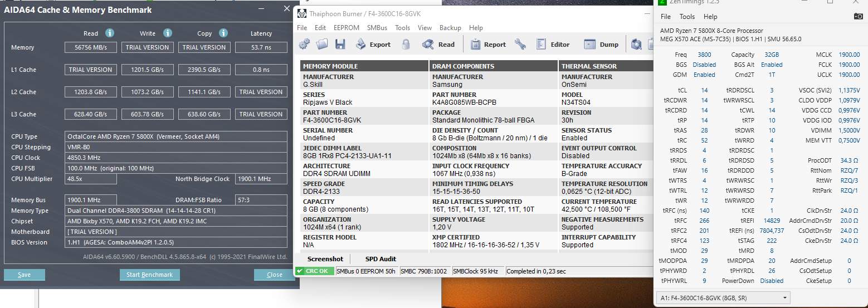
Task: Click SMBClock 95 kHz in status bar
Action: click(x=475, y=271)
